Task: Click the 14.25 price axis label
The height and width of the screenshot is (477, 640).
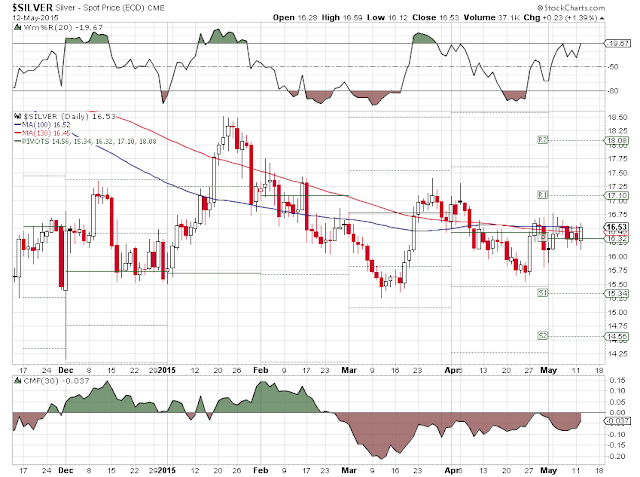Action: click(x=617, y=354)
